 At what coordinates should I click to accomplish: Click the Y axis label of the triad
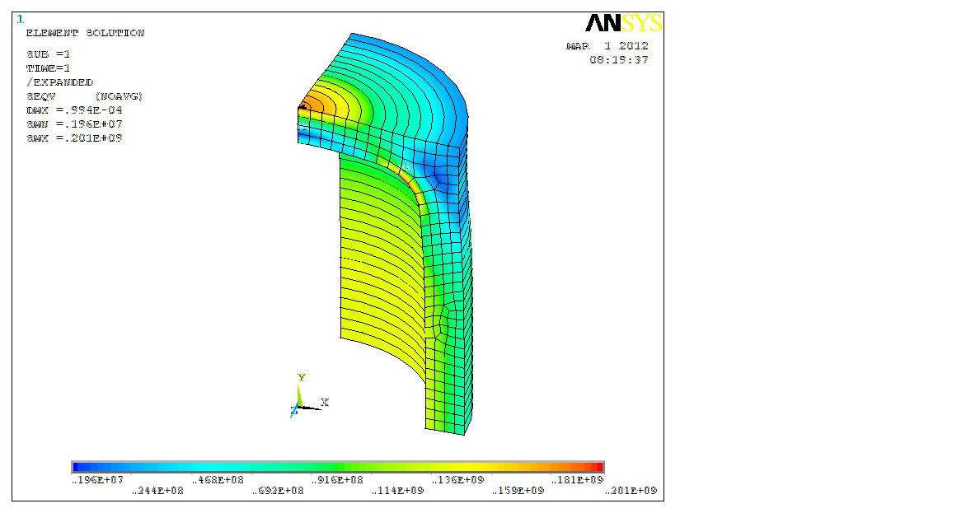click(302, 378)
